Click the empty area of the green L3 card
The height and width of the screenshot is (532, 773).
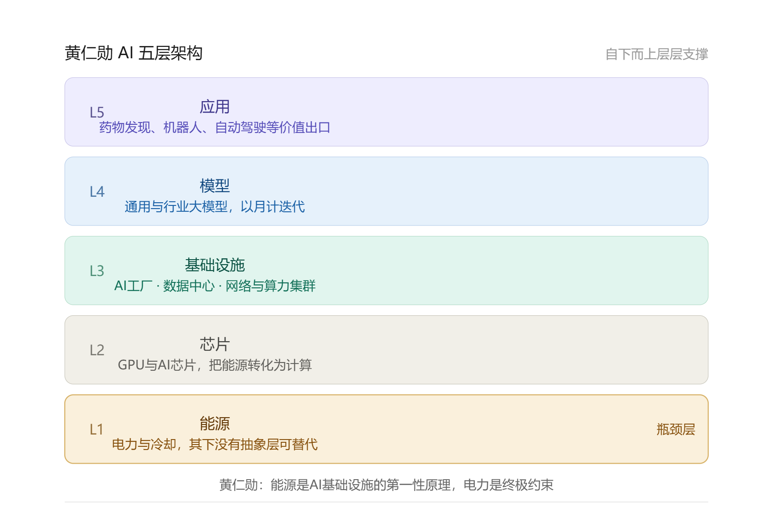pos(501,271)
